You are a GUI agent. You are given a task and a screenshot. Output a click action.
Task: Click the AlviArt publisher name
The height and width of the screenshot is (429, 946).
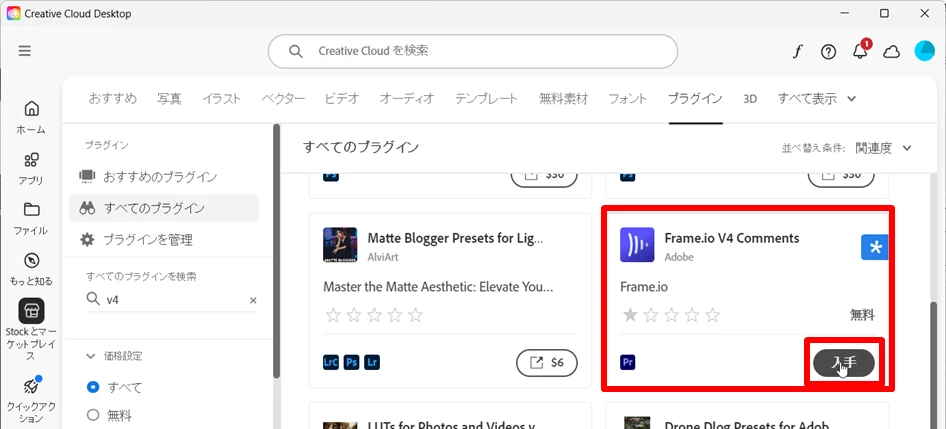tap(383, 257)
